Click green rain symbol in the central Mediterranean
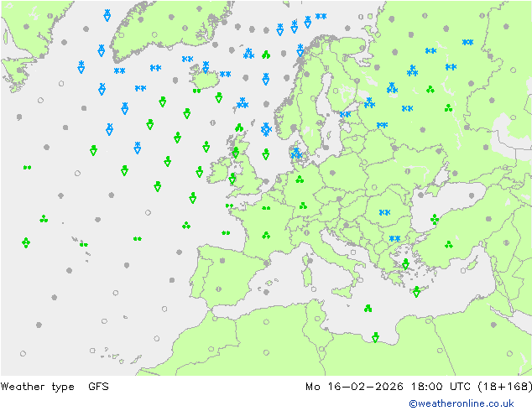532x411 pixels. pyautogui.click(x=368, y=309)
